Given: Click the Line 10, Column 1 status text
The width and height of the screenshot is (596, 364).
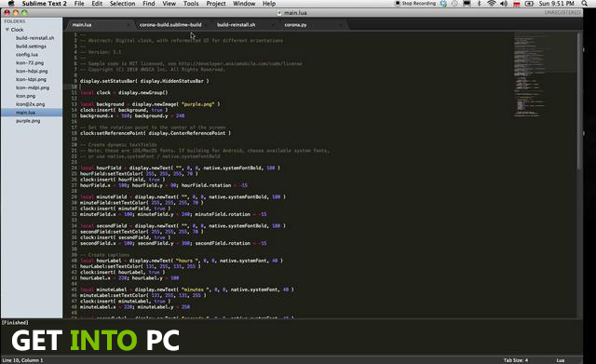Looking at the screenshot, I should coord(22,360).
